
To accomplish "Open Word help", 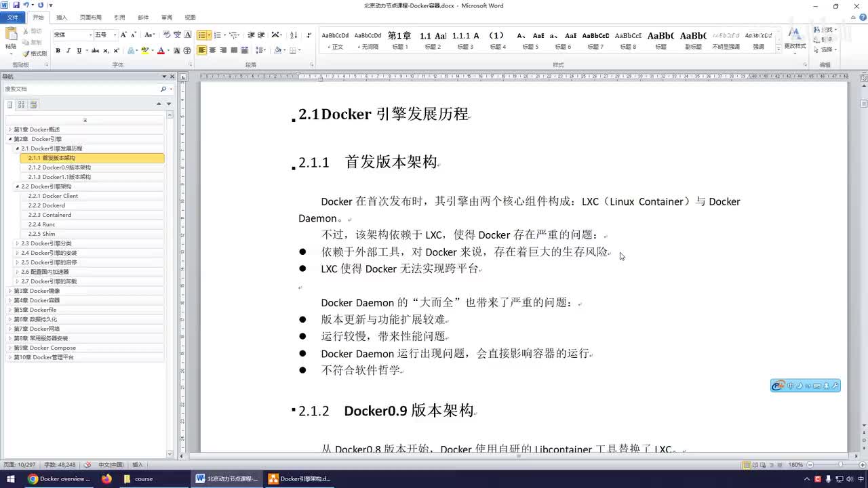I will [x=862, y=18].
